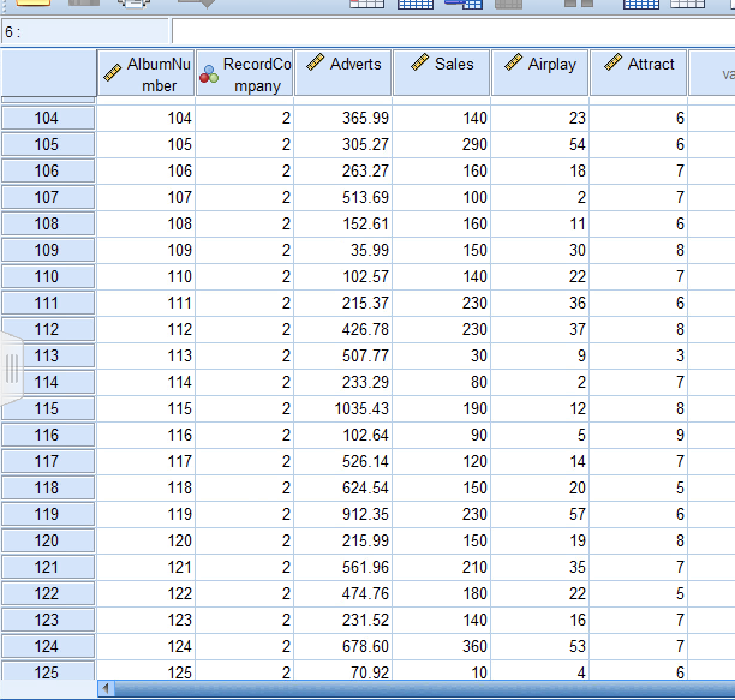This screenshot has width=735, height=700.
Task: Click Adverts cell 513.69
Action: pyautogui.click(x=343, y=197)
